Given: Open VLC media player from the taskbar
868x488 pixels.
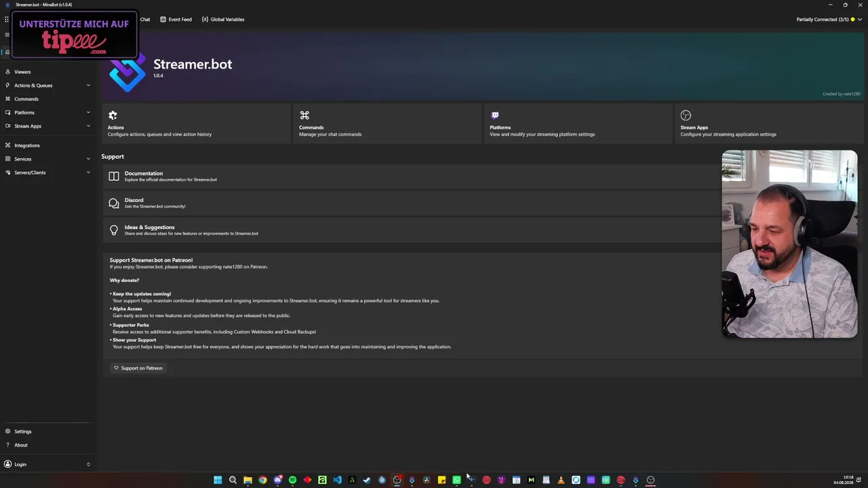Looking at the screenshot, I should pyautogui.click(x=561, y=480).
